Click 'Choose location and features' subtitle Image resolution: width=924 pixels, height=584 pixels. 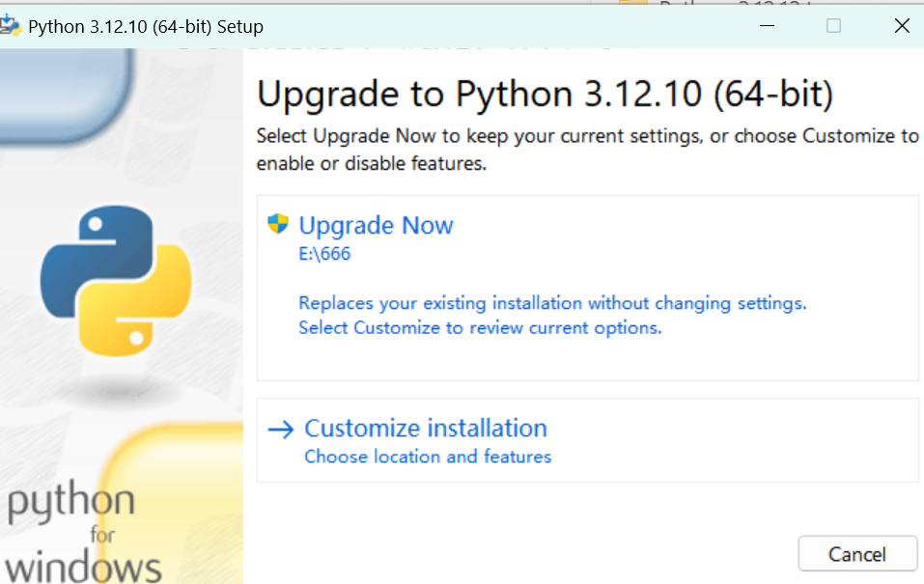(428, 457)
